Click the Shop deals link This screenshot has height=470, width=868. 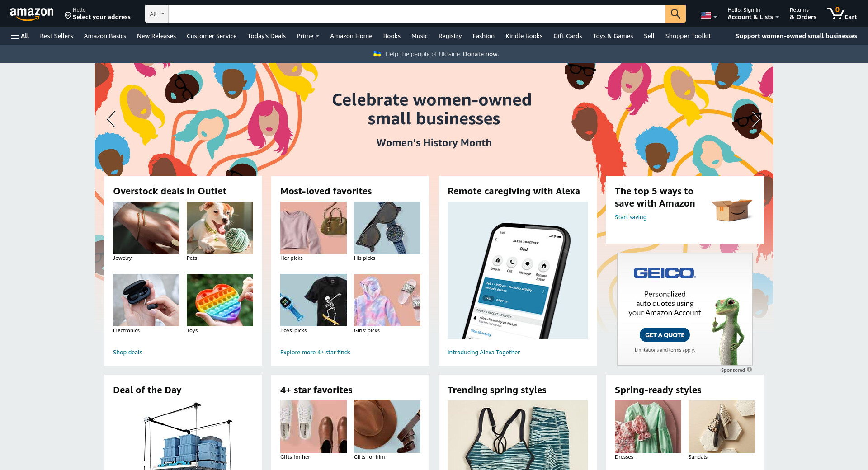tap(127, 352)
